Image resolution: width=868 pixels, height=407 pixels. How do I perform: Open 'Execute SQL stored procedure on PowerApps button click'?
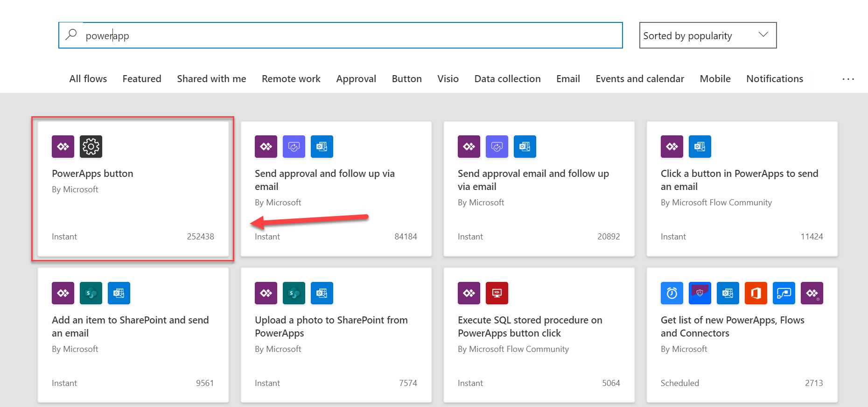click(530, 327)
